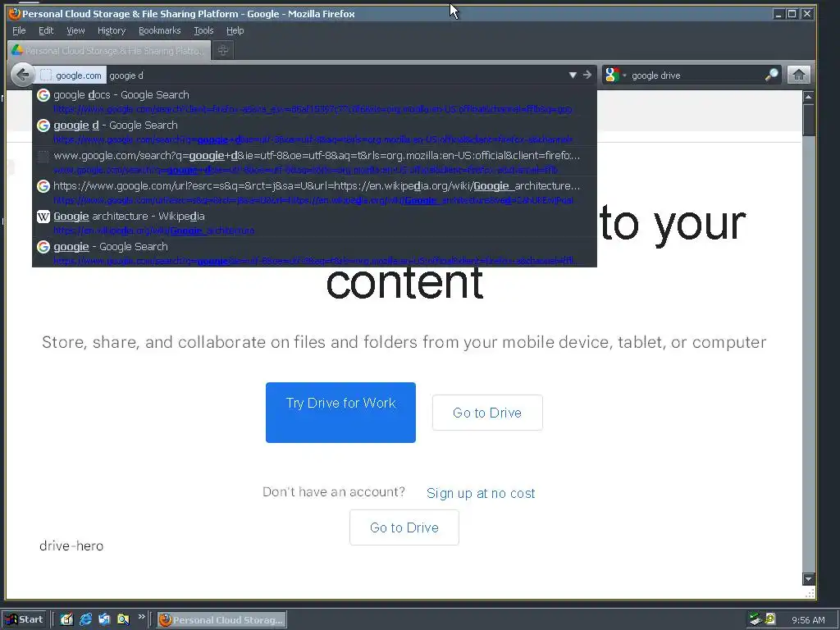Click the Google Drive tab favicon
Image resolution: width=840 pixels, height=630 pixels.
click(x=17, y=50)
